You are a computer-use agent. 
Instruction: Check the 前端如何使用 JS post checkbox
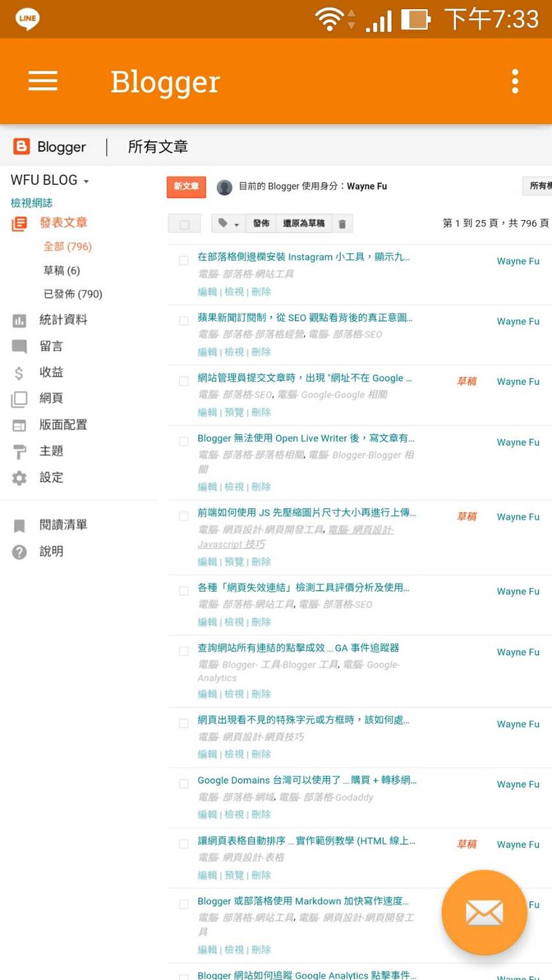tap(184, 517)
